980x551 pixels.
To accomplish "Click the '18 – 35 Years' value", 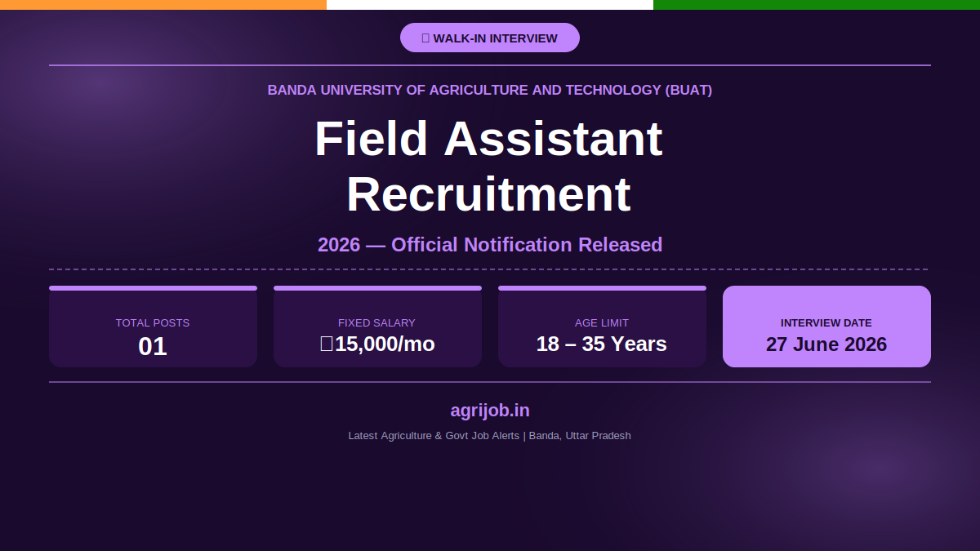I will (602, 344).
